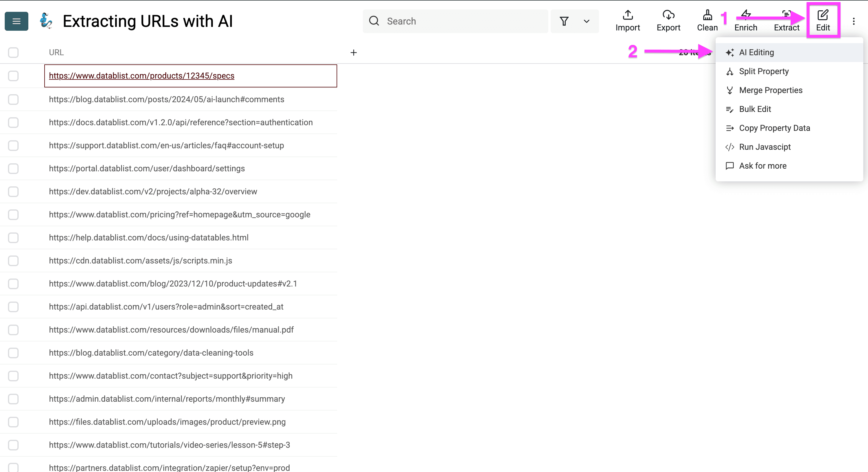Click the Export cloud icon

[x=668, y=15]
